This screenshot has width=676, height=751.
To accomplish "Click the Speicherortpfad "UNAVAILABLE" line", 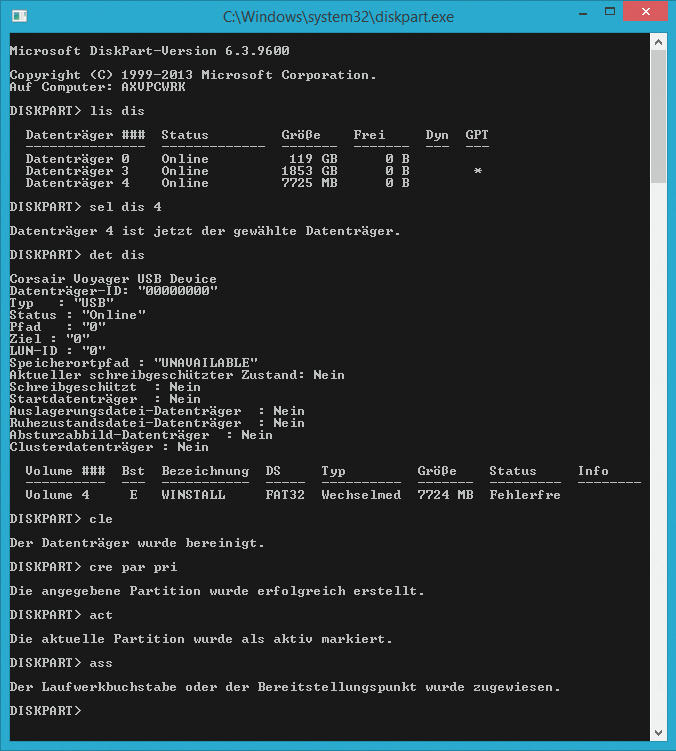I will tap(134, 363).
